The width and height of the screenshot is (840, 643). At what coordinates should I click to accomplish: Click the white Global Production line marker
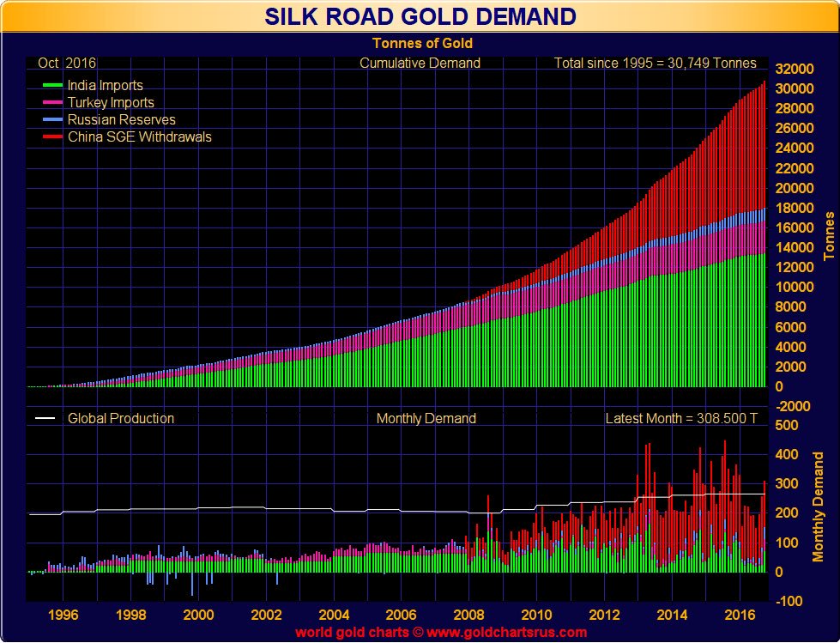(46, 418)
